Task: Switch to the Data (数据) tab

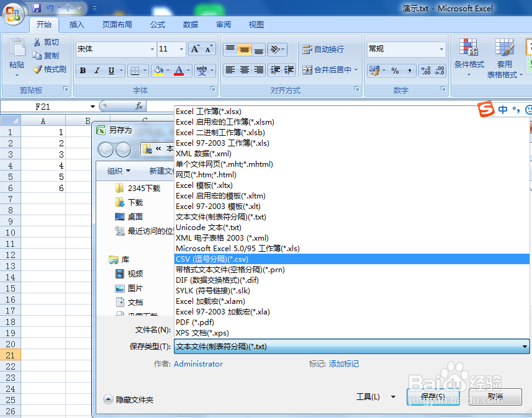Action: pos(191,24)
